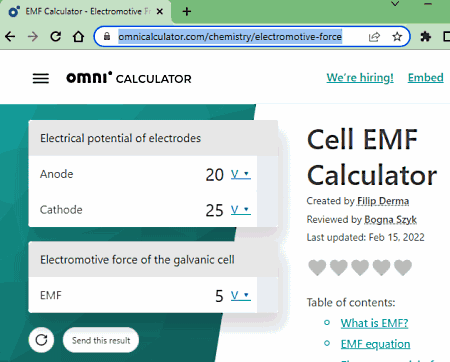Click the Cell EMF Calculator heading
This screenshot has width=450, height=362.
click(x=372, y=157)
